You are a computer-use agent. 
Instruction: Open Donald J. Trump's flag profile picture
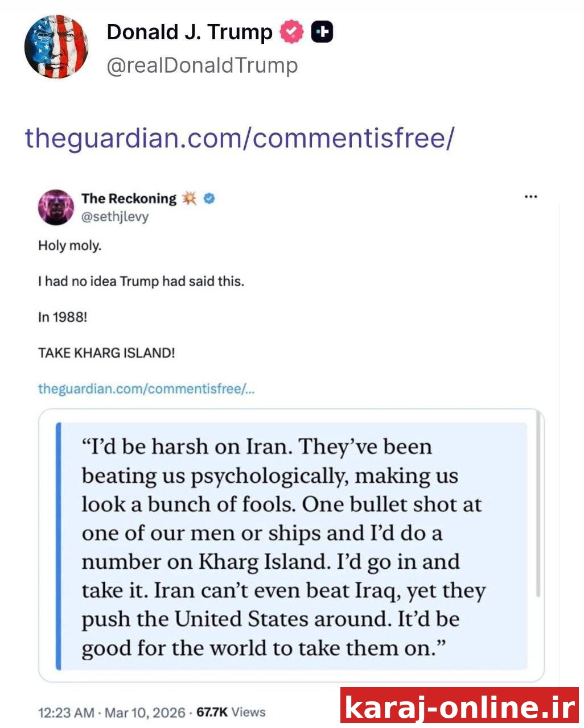pos(56,47)
